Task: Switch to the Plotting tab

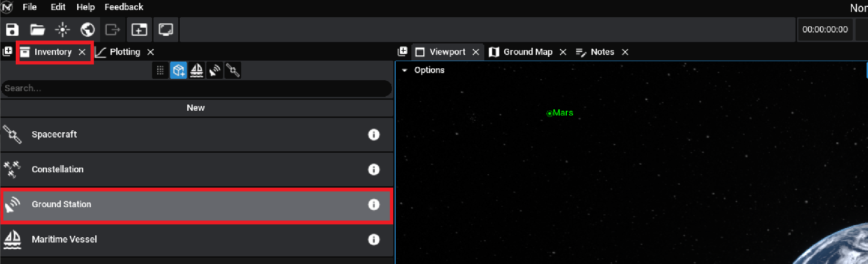Action: (x=124, y=52)
